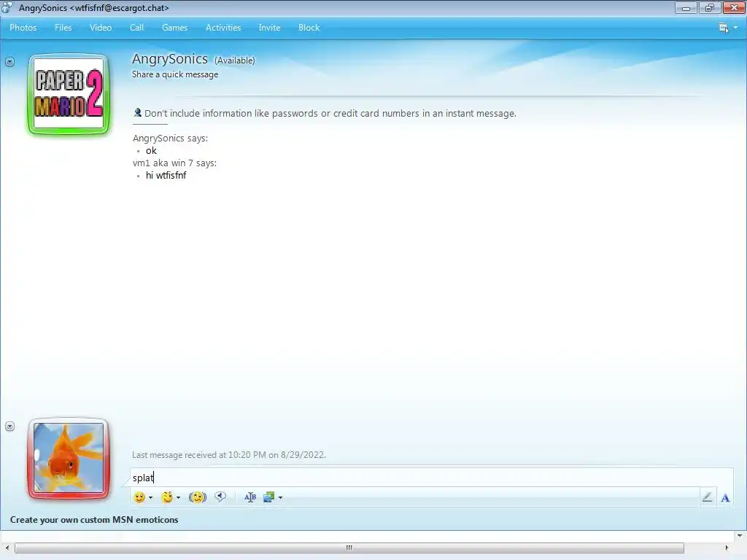Open the show menu options icon
This screenshot has width=747, height=560.
[x=724, y=28]
